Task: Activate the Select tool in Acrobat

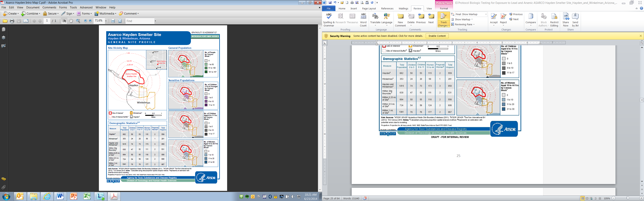Action: [x=64, y=21]
